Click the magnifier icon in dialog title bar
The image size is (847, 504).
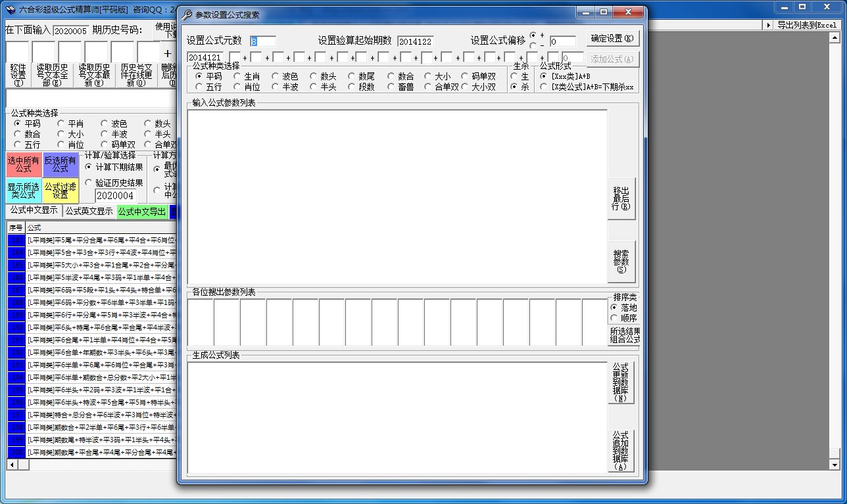click(x=187, y=15)
